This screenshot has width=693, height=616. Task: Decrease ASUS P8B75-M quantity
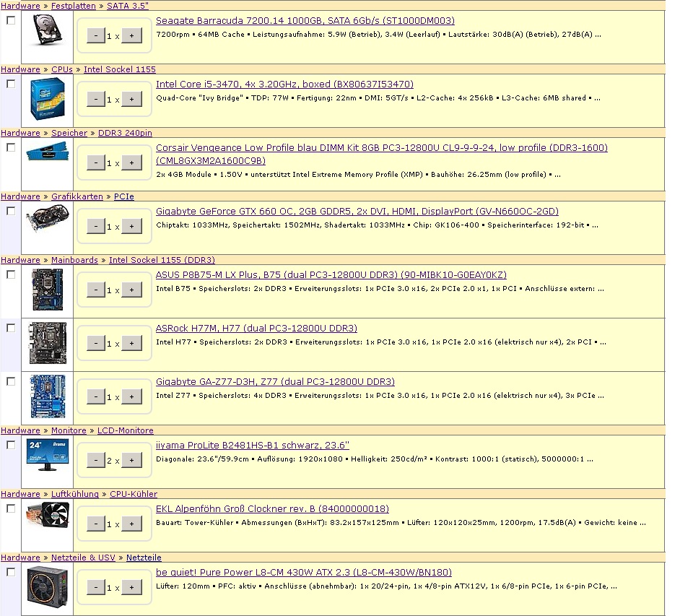pyautogui.click(x=96, y=290)
